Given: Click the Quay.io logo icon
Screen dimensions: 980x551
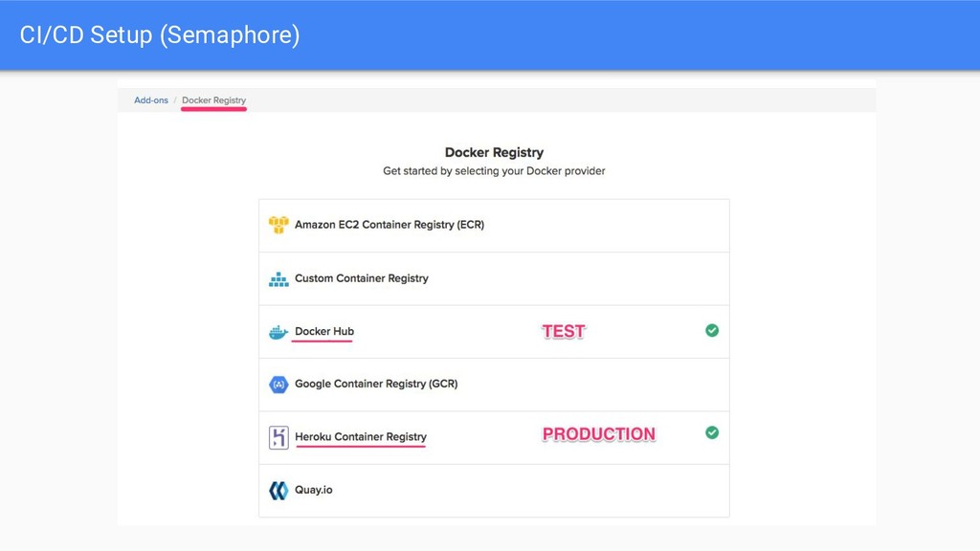Looking at the screenshot, I should 278,491.
